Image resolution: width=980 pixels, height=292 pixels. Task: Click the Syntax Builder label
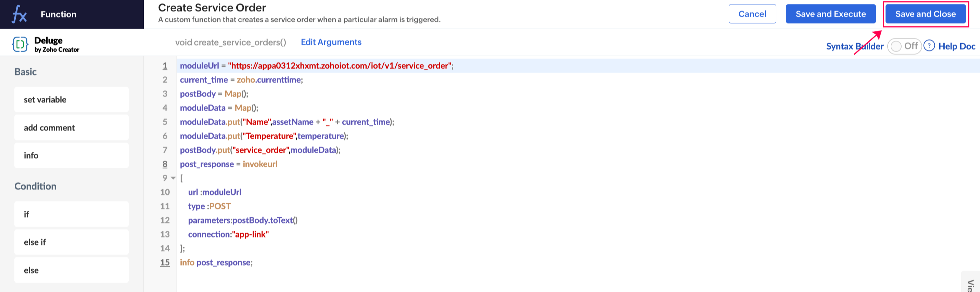(x=854, y=46)
